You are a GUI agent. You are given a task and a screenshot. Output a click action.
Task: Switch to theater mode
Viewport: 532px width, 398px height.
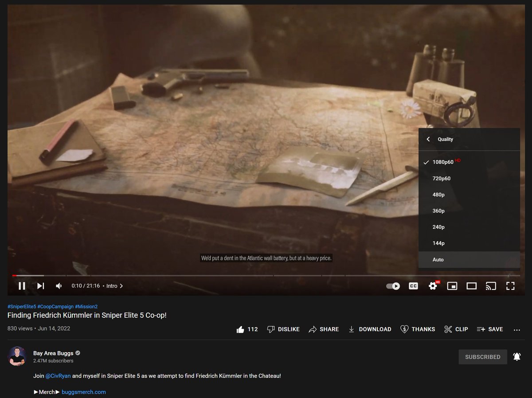click(x=472, y=286)
